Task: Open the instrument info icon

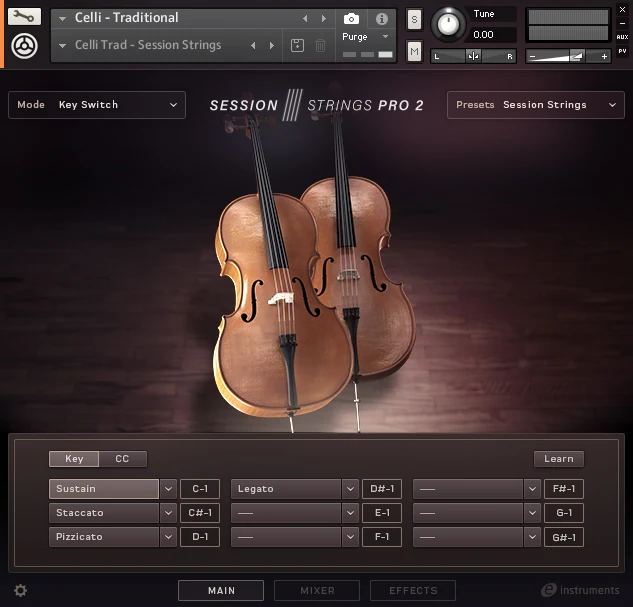Action: [381, 19]
